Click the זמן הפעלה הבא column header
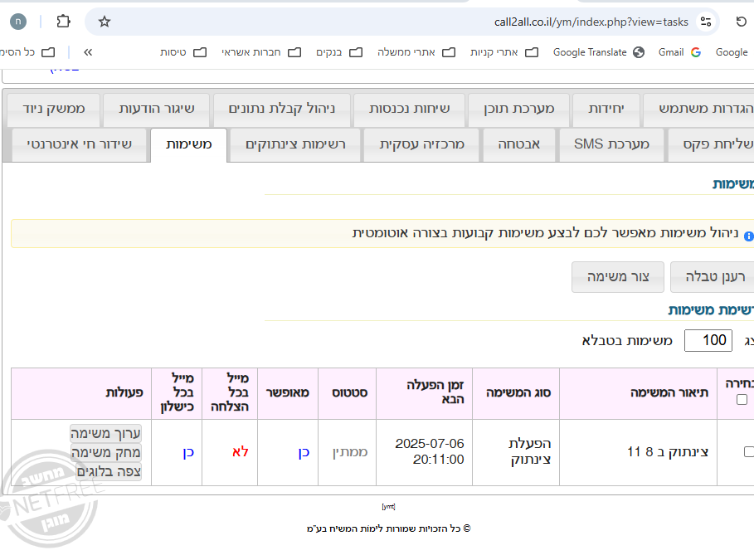754x560 pixels. [424, 393]
